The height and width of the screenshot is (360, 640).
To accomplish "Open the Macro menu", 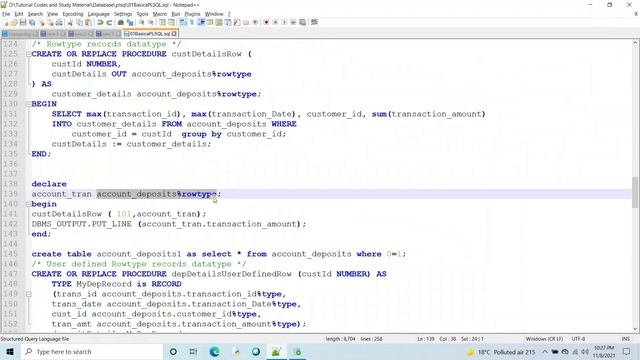I will [x=160, y=14].
